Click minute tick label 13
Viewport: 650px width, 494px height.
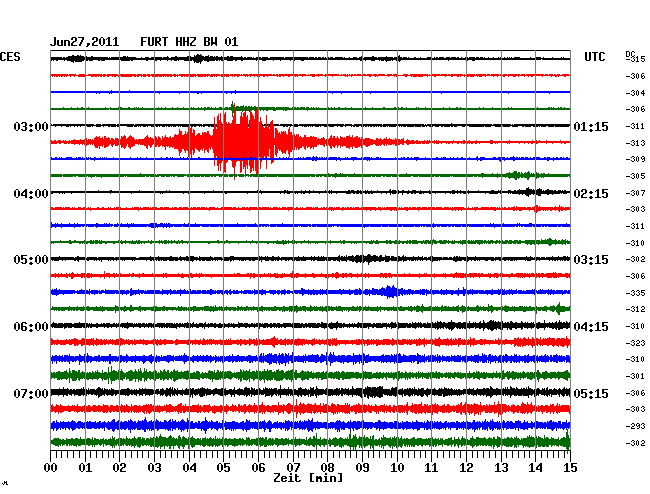(501, 467)
